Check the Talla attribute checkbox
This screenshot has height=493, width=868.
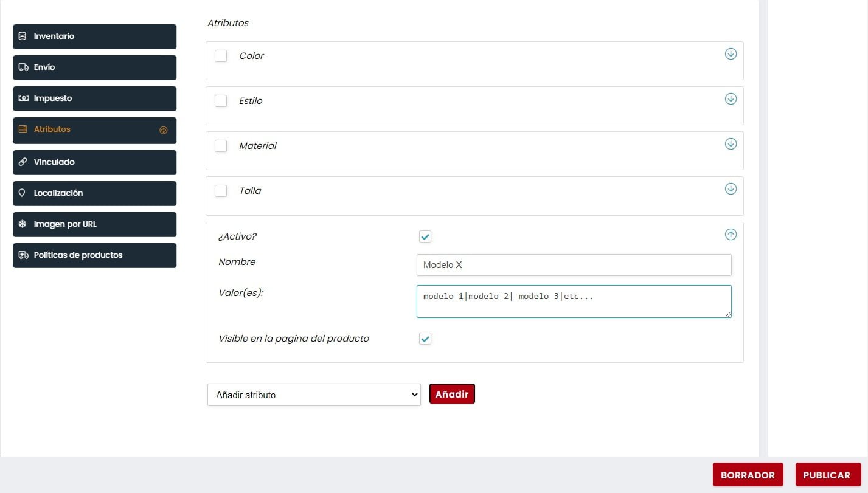click(x=221, y=191)
